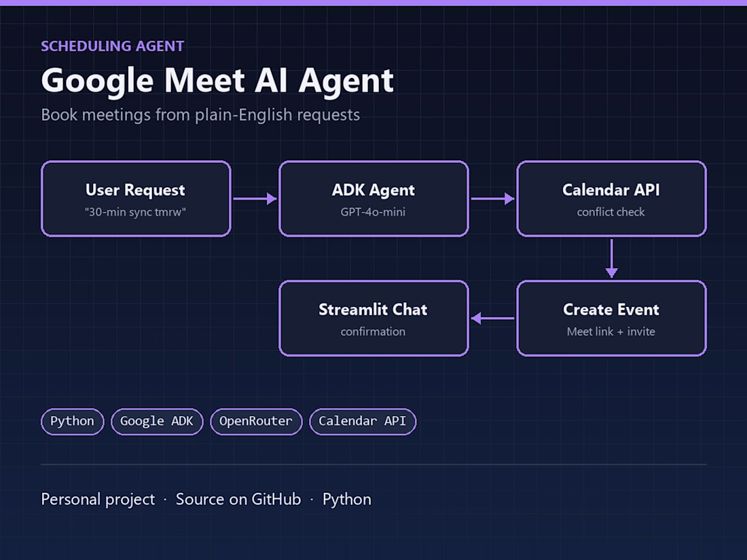Image resolution: width=747 pixels, height=560 pixels.
Task: Select the "Meet link + invite" caption
Action: (x=611, y=331)
